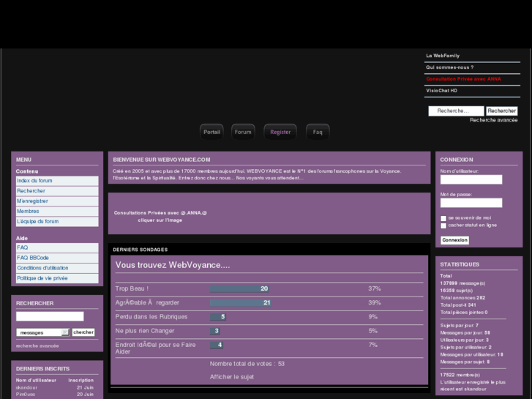The image size is (532, 399).
Task: Click the 37% value for Trop Beau
Action: (375, 288)
